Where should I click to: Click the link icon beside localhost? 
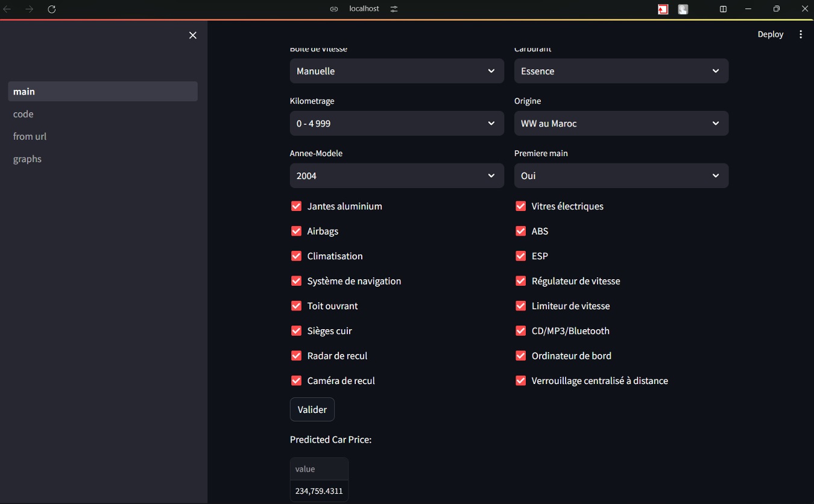tap(334, 9)
